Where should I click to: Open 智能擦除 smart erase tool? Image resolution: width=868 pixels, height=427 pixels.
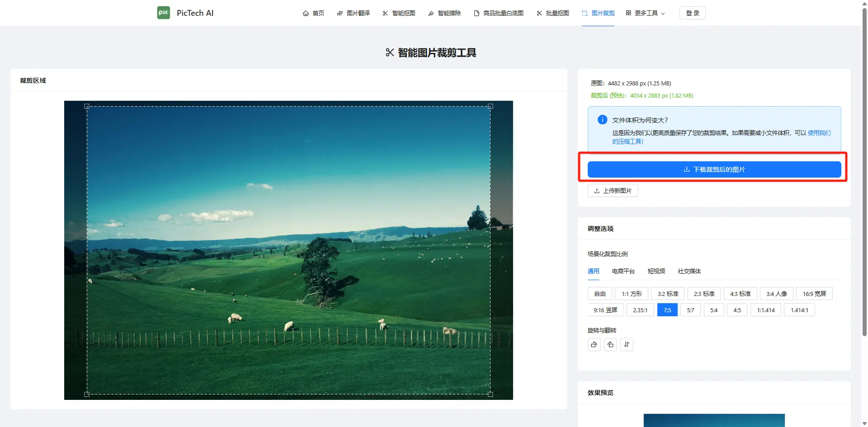(444, 13)
